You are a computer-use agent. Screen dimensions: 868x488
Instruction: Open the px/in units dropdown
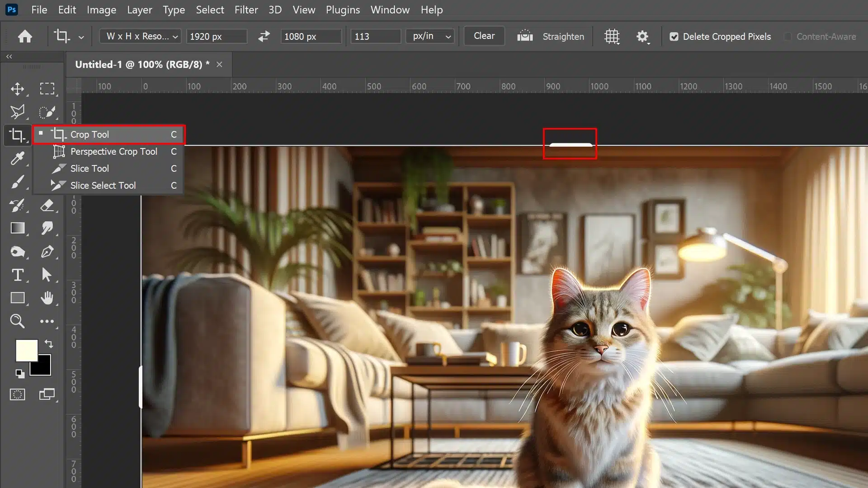point(430,36)
